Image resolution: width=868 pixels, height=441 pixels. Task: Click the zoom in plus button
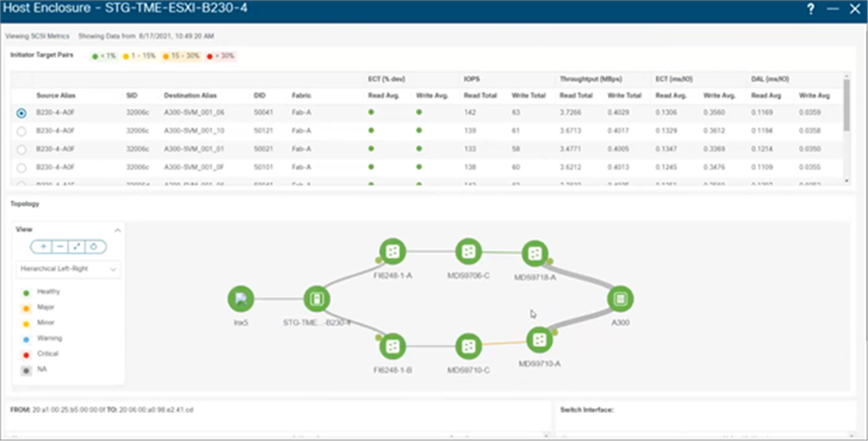pyautogui.click(x=43, y=247)
